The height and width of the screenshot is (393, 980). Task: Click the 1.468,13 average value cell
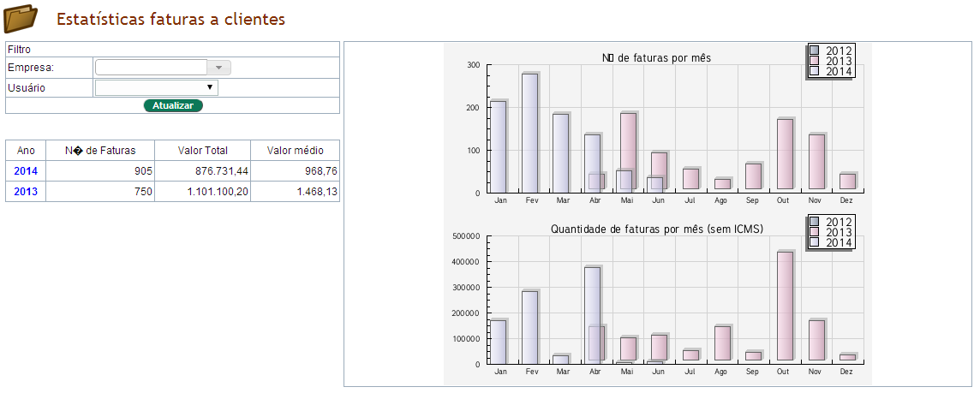pos(295,191)
